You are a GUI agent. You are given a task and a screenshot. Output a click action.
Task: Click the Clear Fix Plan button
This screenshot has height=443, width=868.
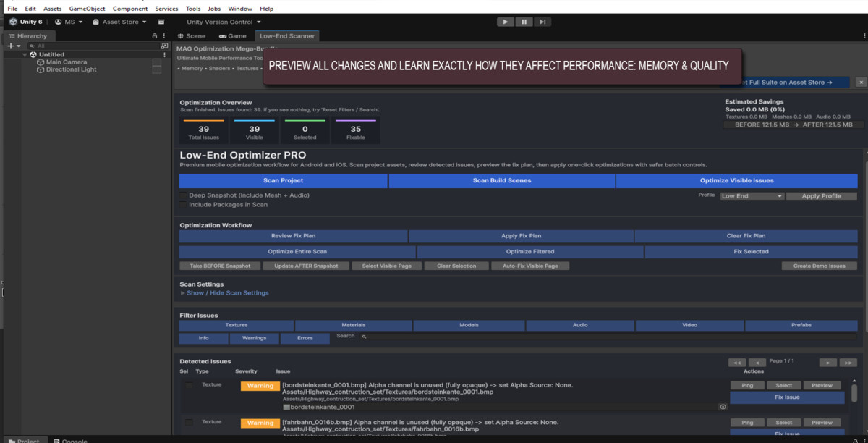pyautogui.click(x=746, y=236)
